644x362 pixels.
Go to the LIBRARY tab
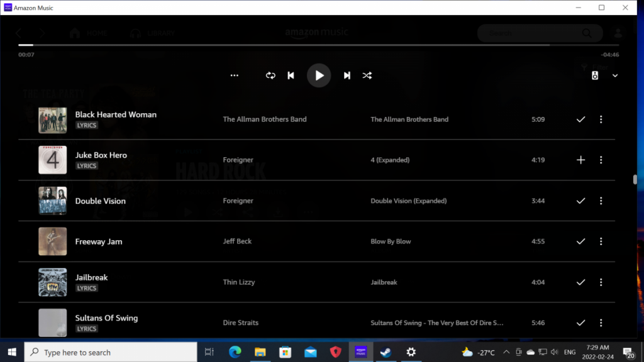(x=152, y=33)
